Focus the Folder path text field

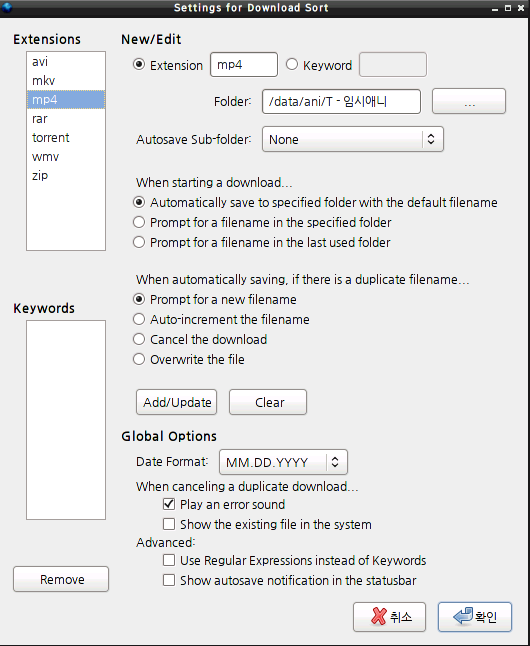pos(341,101)
